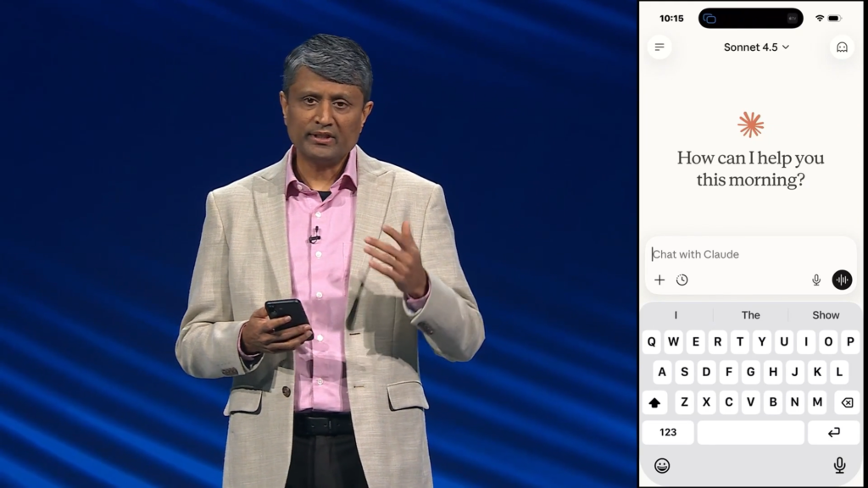Select the "The" keyboard suggestion

coord(751,315)
